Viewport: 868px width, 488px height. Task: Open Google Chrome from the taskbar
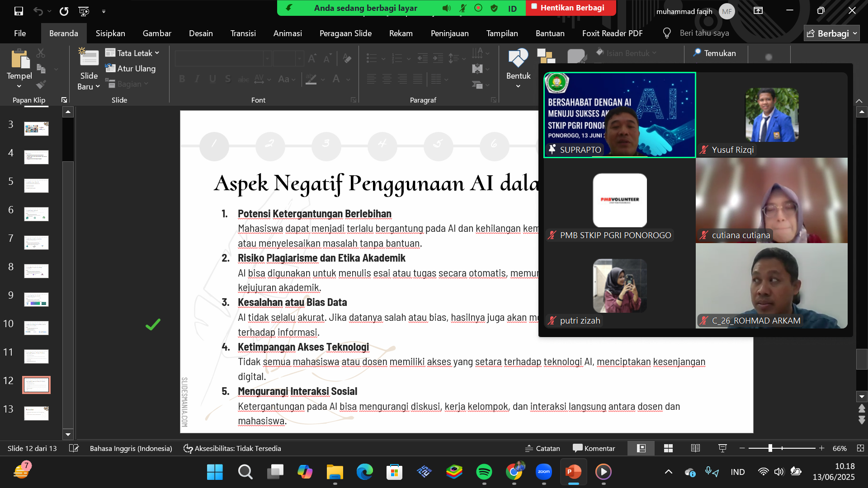[x=514, y=472]
